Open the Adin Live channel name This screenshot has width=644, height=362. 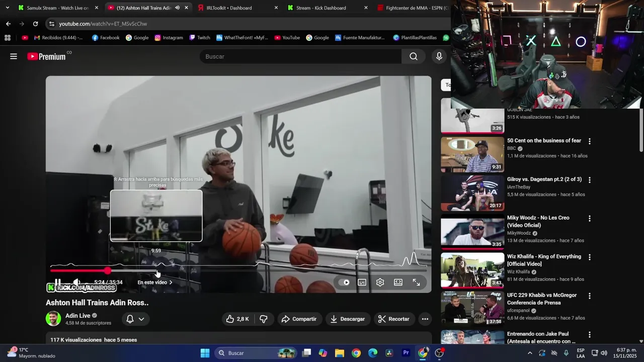pos(78,316)
